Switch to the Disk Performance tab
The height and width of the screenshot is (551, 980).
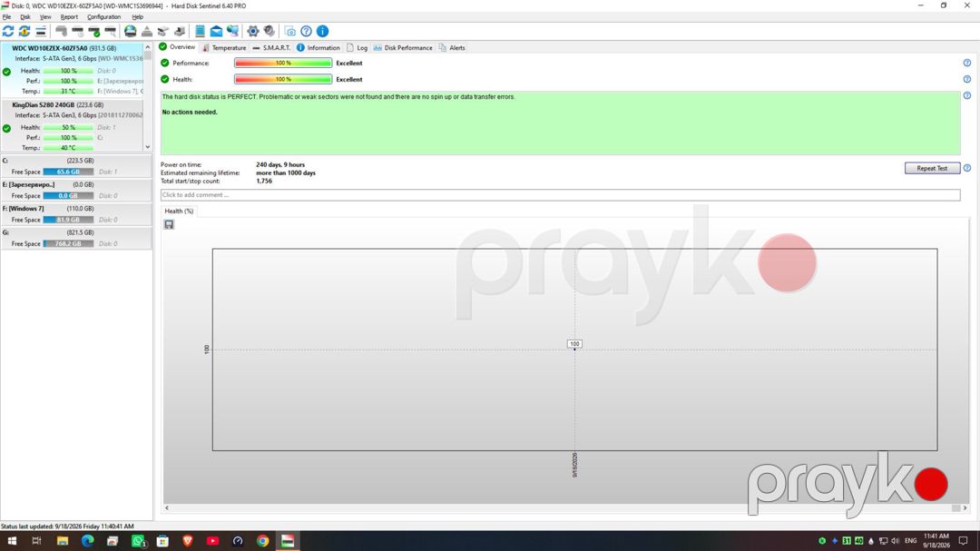coord(403,47)
